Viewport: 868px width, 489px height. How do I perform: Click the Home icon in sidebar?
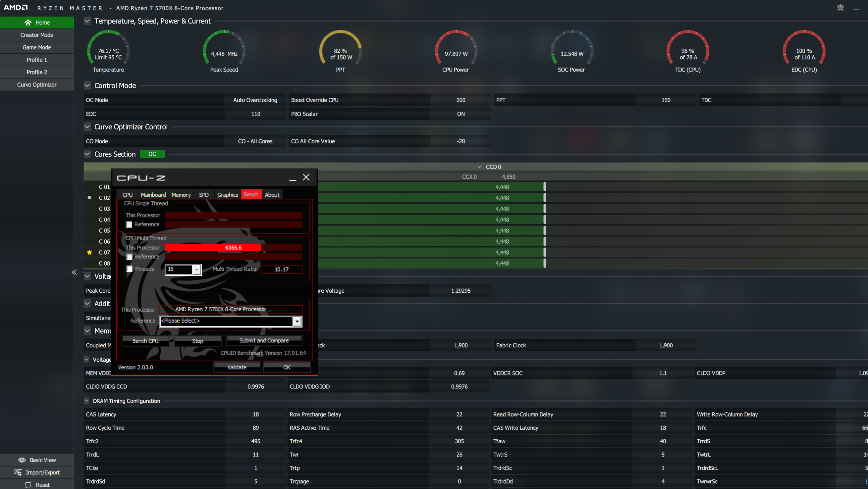(28, 23)
